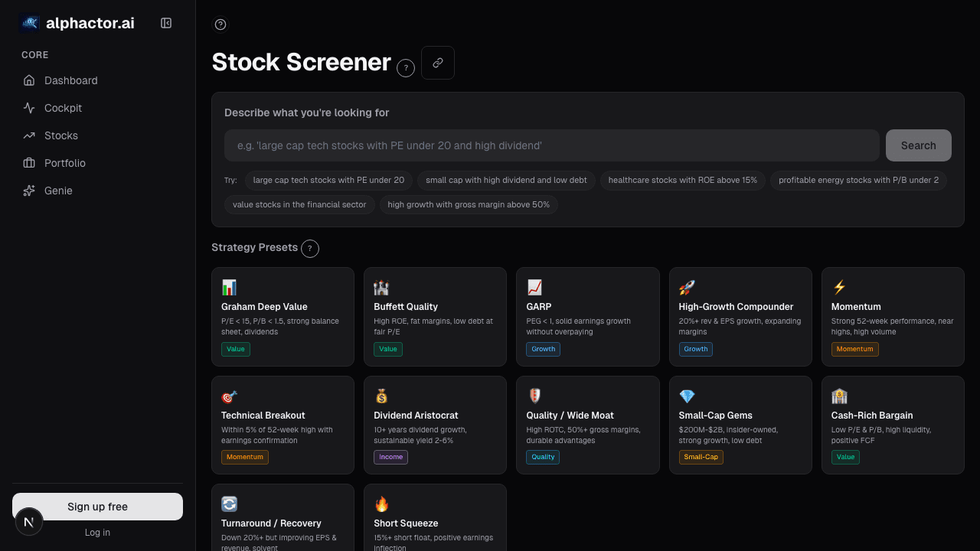Focus the screener description input field
The height and width of the screenshot is (551, 980).
coord(551,145)
